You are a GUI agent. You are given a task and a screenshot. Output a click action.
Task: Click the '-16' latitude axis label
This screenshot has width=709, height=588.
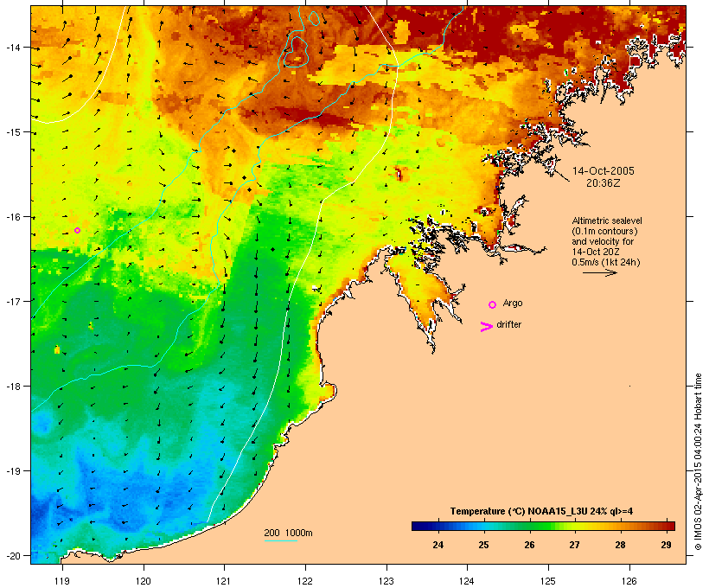coord(12,217)
